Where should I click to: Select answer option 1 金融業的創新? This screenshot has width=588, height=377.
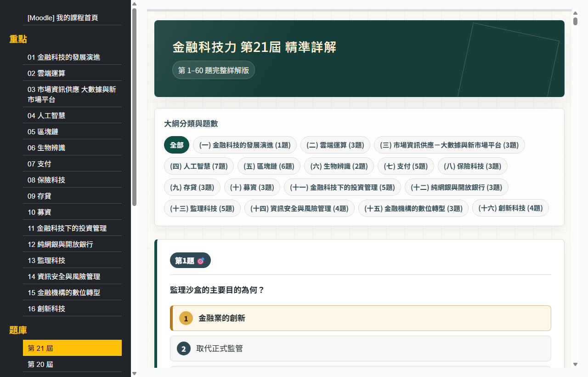[361, 318]
